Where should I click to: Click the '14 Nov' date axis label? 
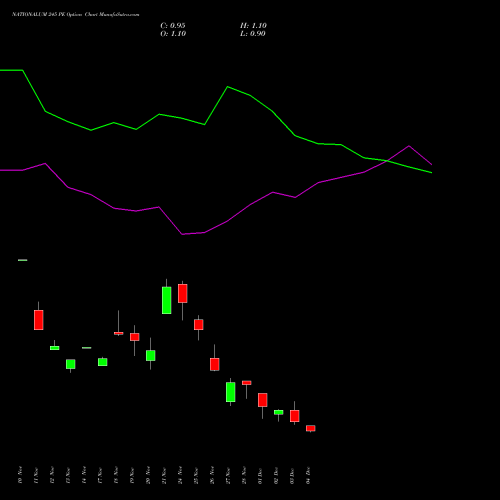point(84,475)
